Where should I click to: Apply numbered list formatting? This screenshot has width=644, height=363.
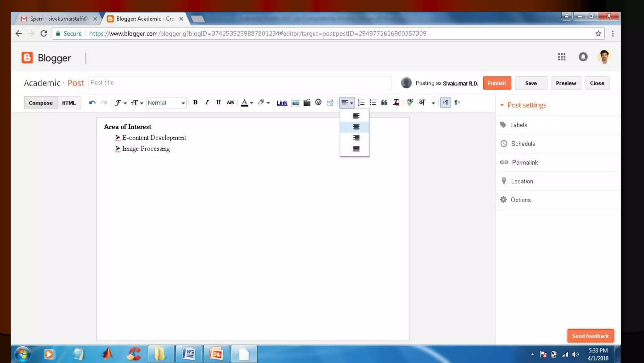coord(361,102)
